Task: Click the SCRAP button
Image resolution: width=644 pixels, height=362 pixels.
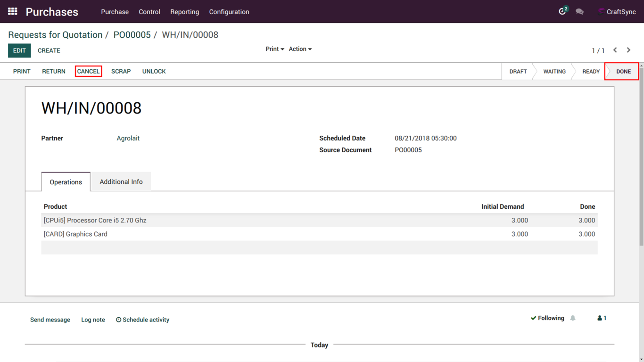Action: [121, 71]
